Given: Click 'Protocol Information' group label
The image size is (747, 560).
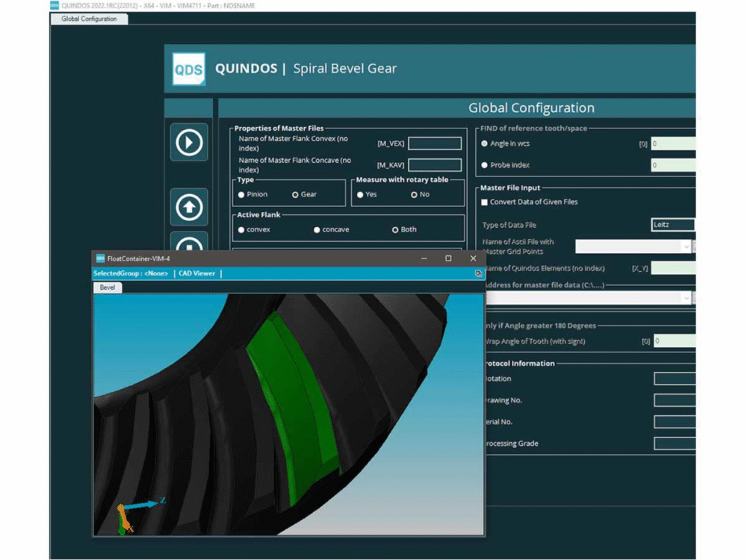Looking at the screenshot, I should (519, 364).
